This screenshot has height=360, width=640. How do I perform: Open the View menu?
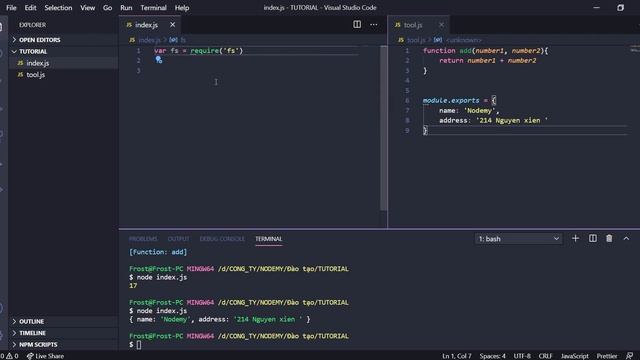click(87, 8)
